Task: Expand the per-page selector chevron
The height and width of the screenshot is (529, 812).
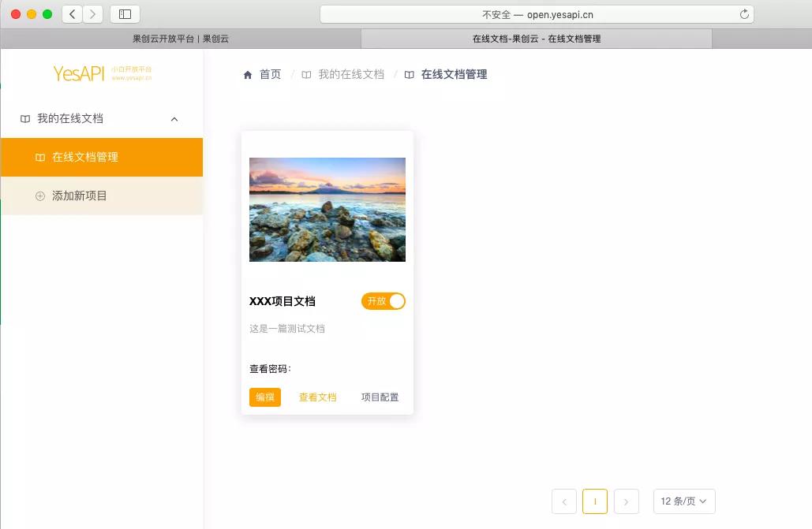Action: (x=703, y=501)
